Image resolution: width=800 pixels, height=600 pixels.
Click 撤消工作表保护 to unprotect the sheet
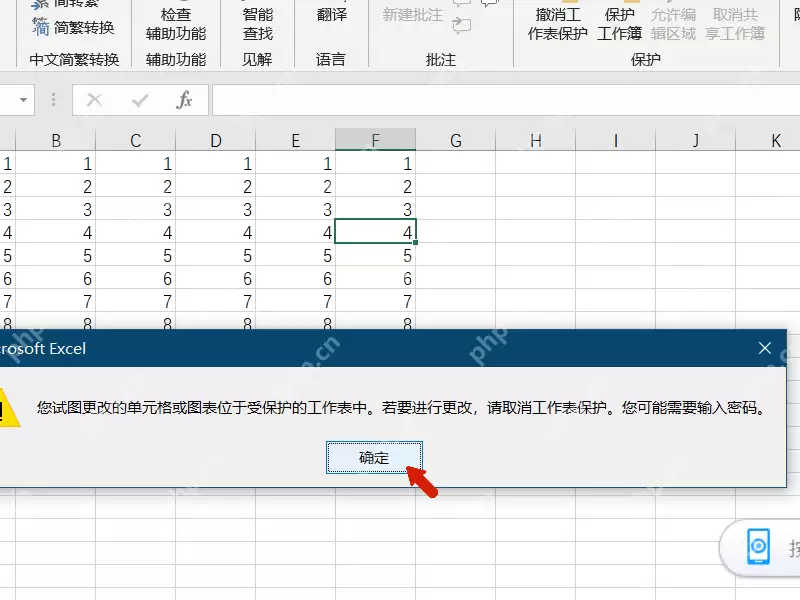tap(556, 22)
